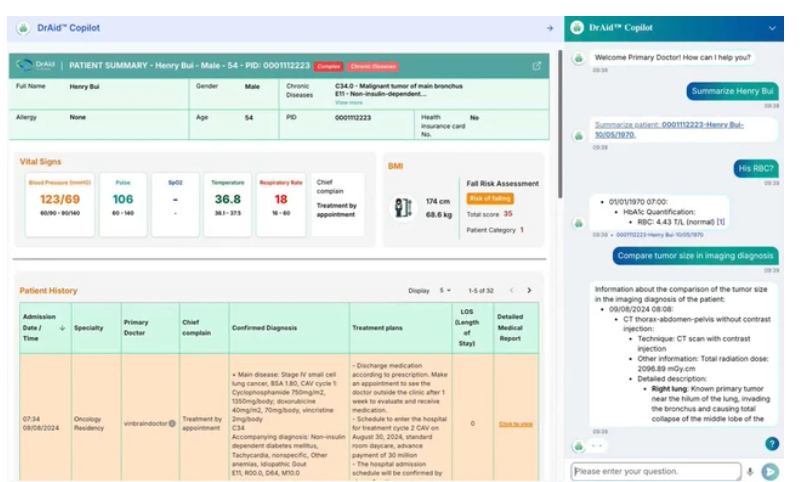Image resolution: width=802 pixels, height=482 pixels.
Task: Click the Summarize Henry Bui chat bubble
Action: [x=732, y=91]
